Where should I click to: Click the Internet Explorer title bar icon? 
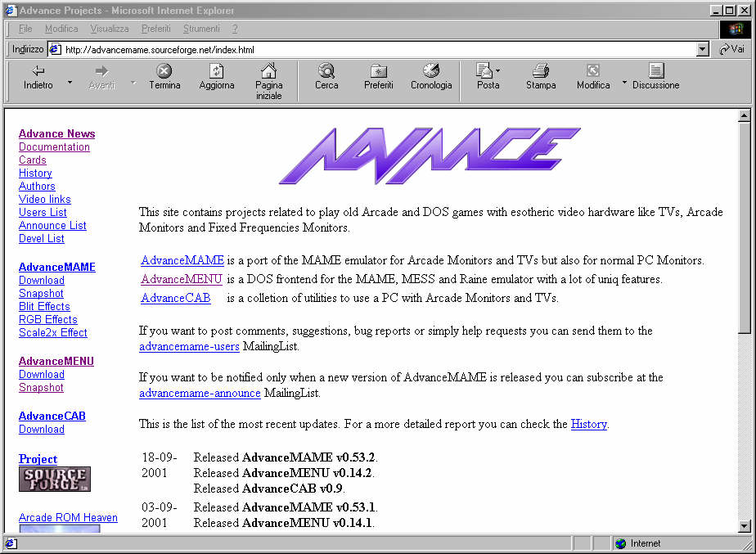(x=10, y=10)
